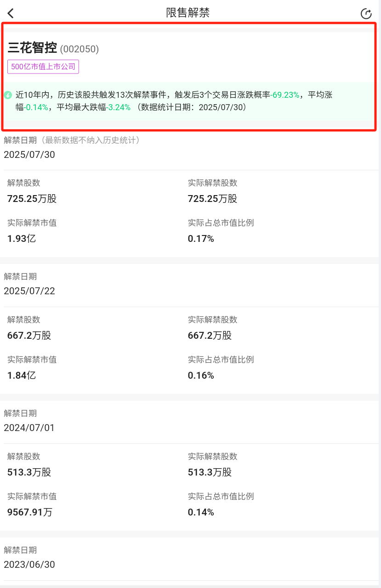The height and width of the screenshot is (588, 381).
Task: Tap the back arrow icon
Action: 11,13
